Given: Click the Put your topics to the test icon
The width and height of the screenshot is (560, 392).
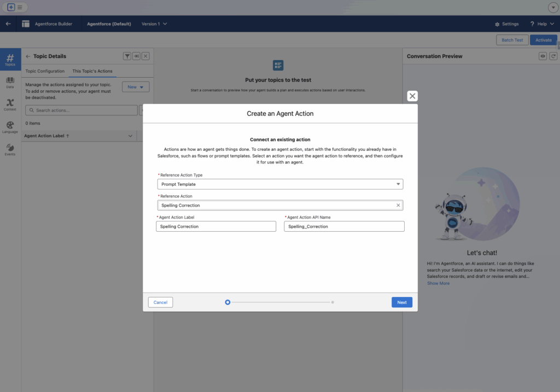Looking at the screenshot, I should point(278,66).
